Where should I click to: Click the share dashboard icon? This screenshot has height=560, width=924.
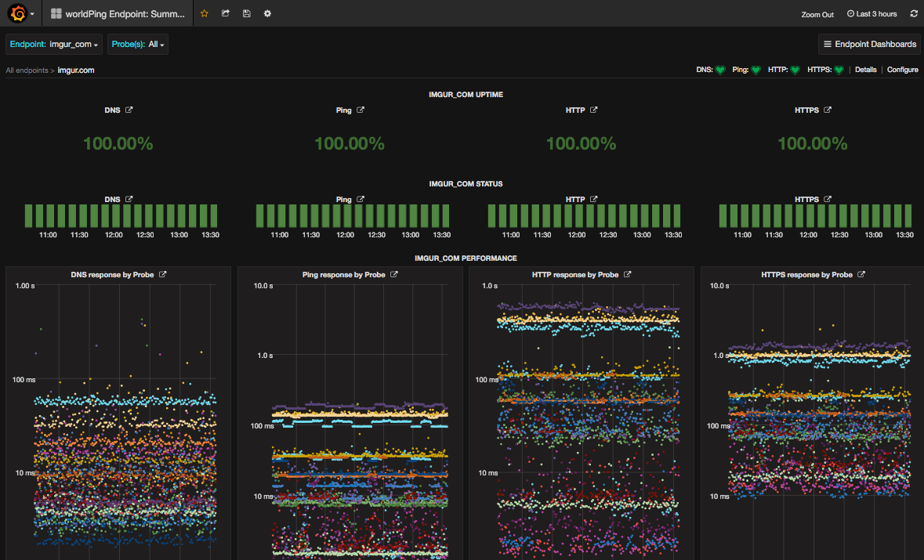(x=226, y=13)
